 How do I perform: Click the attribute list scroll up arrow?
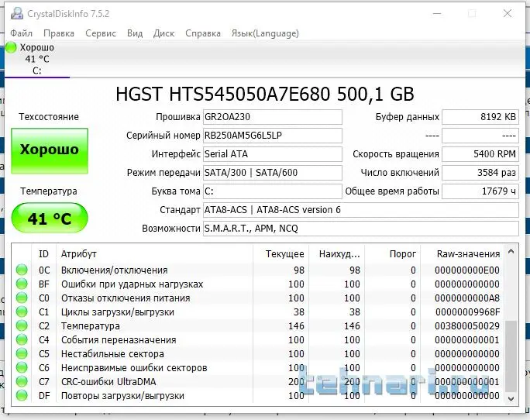point(511,251)
